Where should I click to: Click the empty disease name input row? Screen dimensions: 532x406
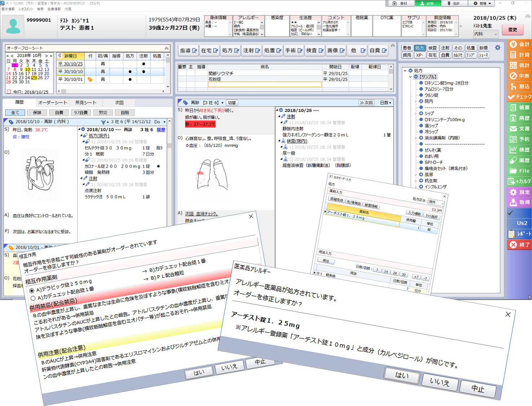[265, 84]
